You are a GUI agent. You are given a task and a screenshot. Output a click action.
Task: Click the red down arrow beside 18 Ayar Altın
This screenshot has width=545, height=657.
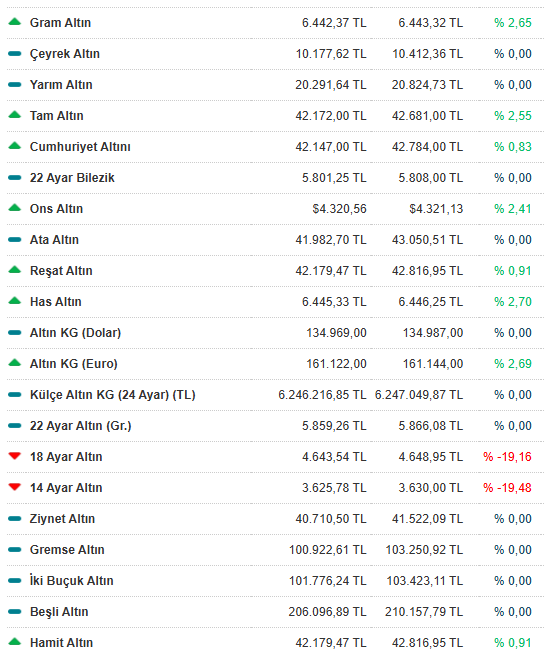coord(15,456)
